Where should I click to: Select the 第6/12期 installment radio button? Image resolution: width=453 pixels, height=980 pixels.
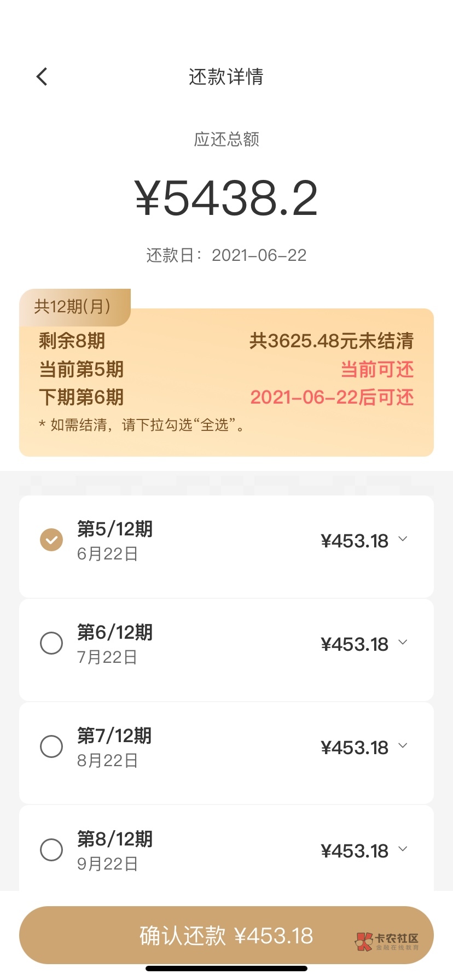[51, 643]
